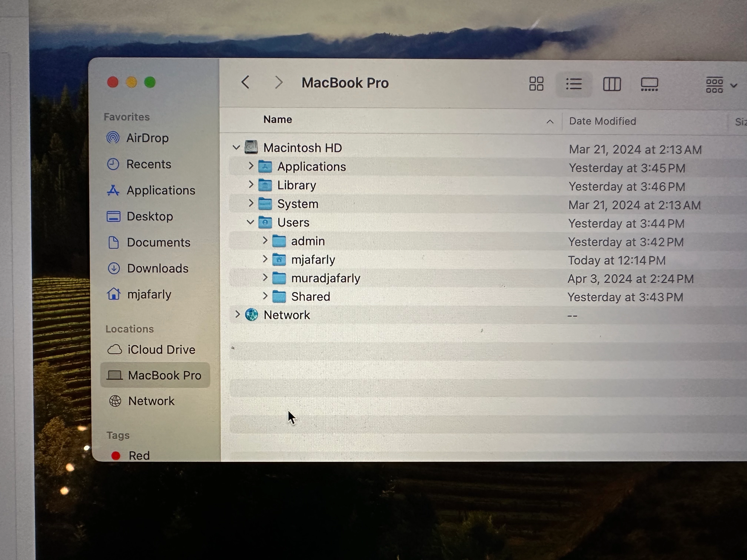Select the Macintosh HD disk icon
The width and height of the screenshot is (747, 560).
(x=251, y=147)
